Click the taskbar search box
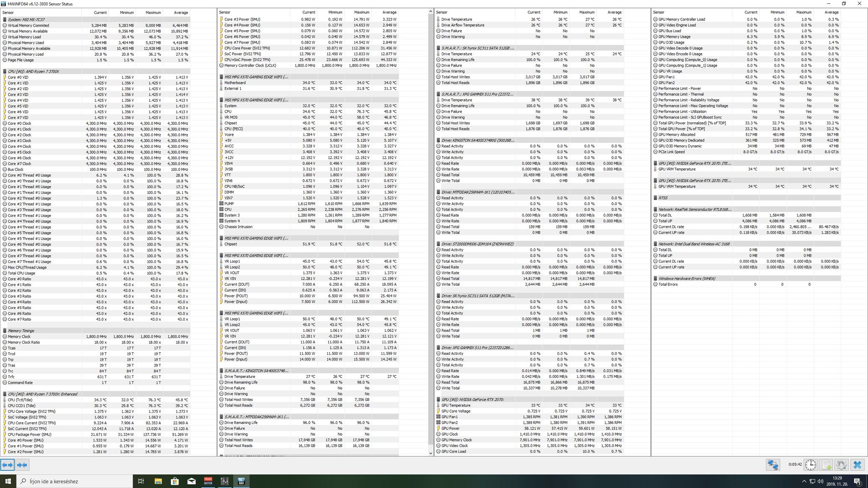This screenshot has height=488, width=868. pos(75,481)
